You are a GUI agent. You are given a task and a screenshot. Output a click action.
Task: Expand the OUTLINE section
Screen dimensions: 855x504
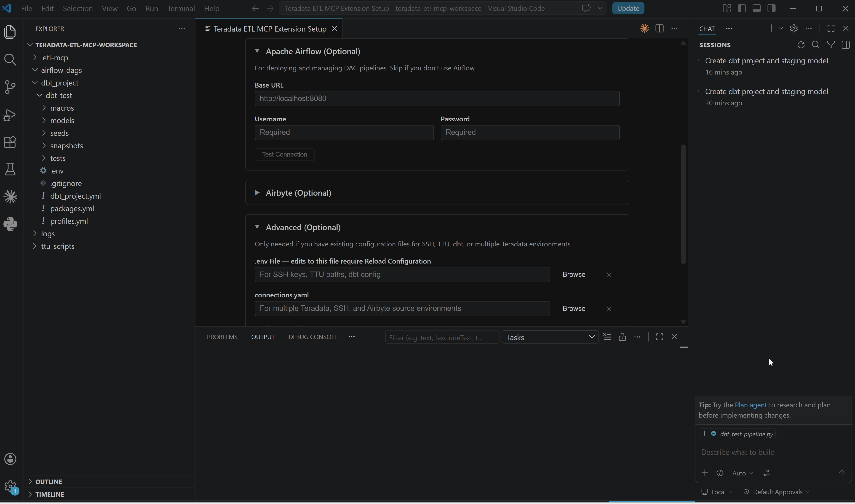pos(48,482)
